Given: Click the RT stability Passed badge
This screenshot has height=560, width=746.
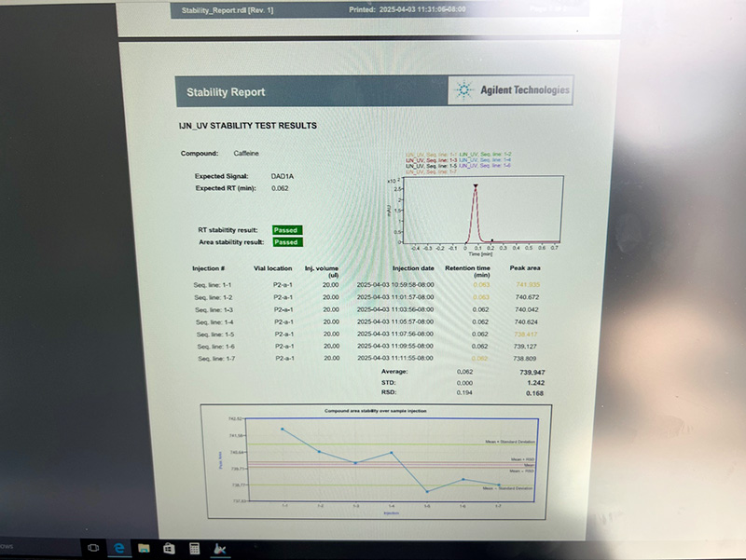Looking at the screenshot, I should pos(286,229).
